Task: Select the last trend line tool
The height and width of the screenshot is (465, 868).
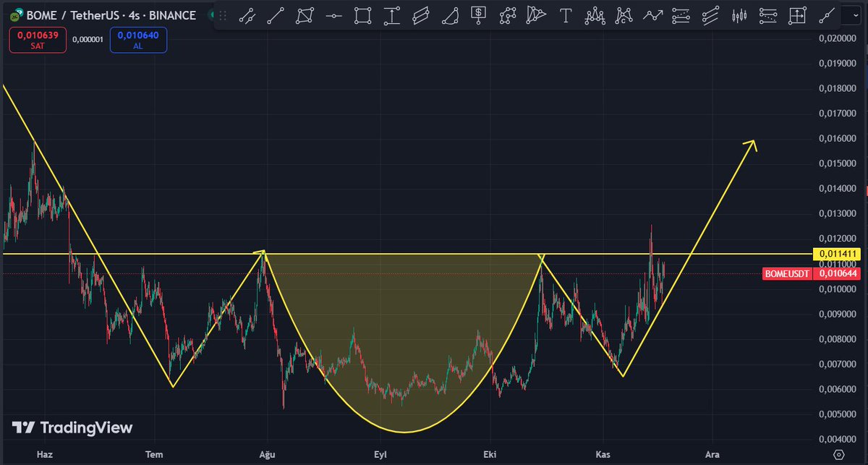Action: [826, 14]
